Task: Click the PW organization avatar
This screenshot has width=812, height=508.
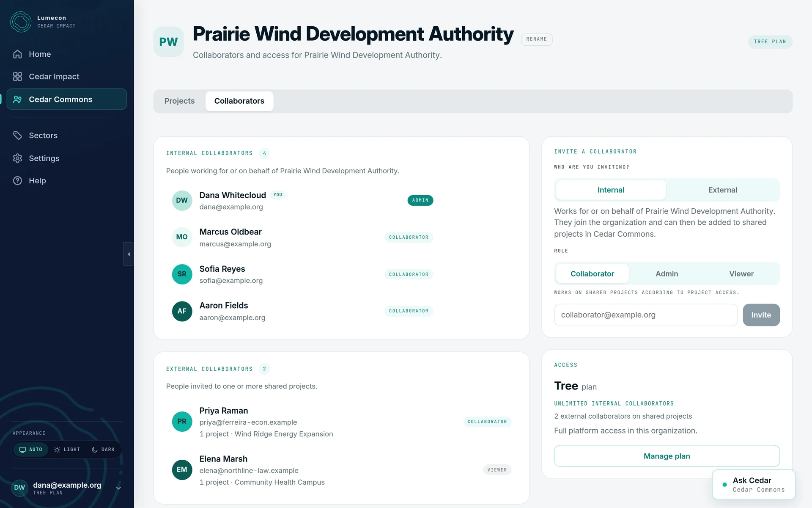Action: pyautogui.click(x=168, y=41)
